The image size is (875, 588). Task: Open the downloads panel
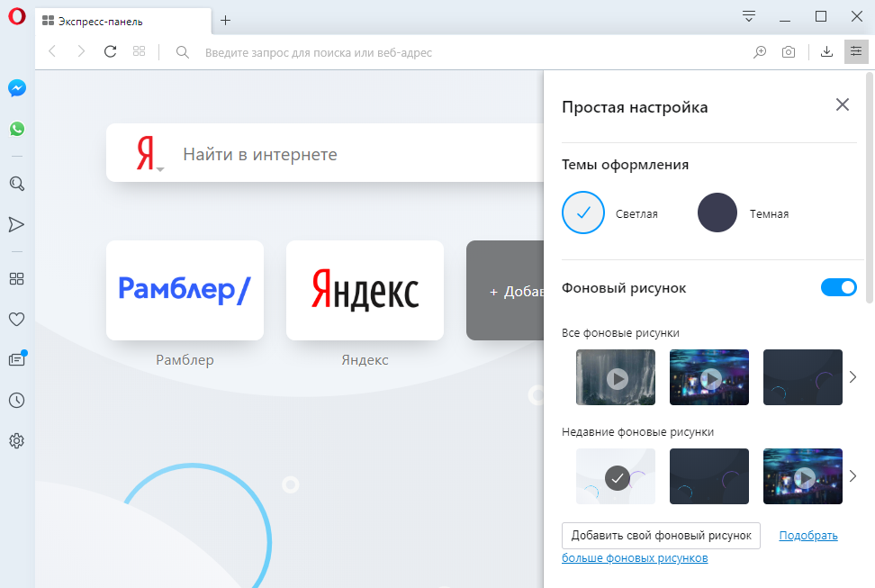tap(827, 52)
